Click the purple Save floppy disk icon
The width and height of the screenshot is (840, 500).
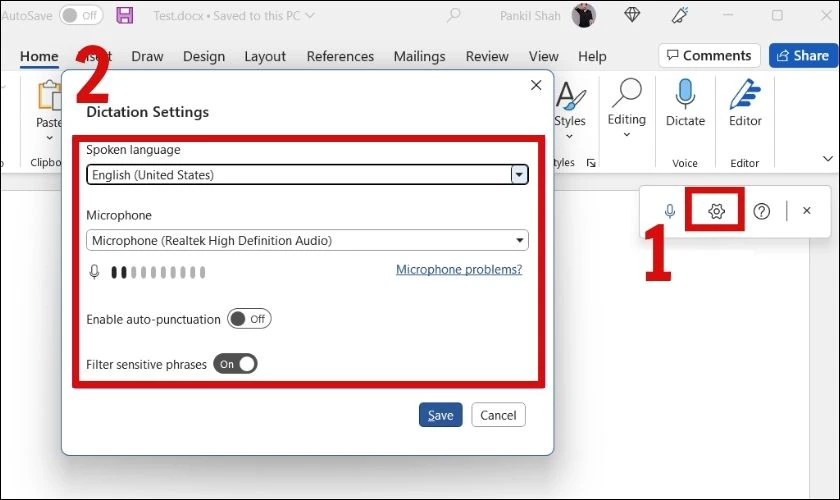pos(125,15)
